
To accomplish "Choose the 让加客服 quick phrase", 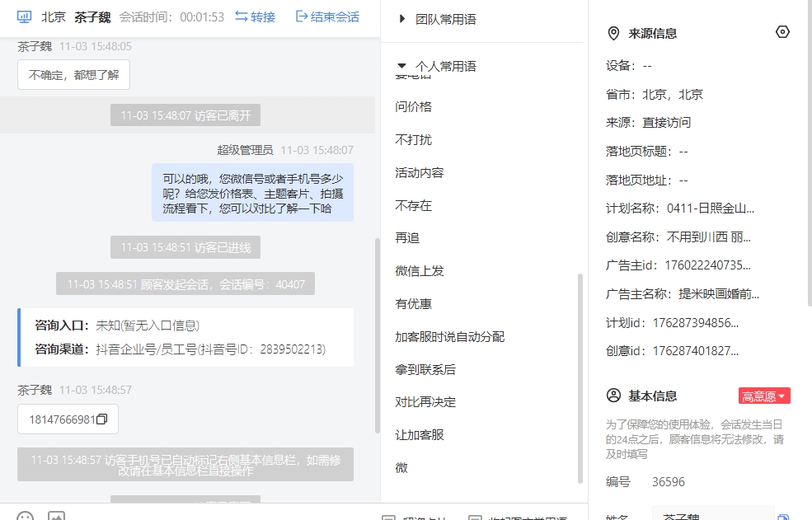I will point(420,435).
